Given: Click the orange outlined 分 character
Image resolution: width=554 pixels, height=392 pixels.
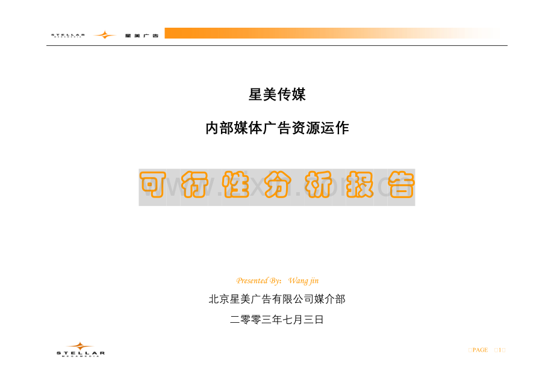Looking at the screenshot, I should 277,184.
